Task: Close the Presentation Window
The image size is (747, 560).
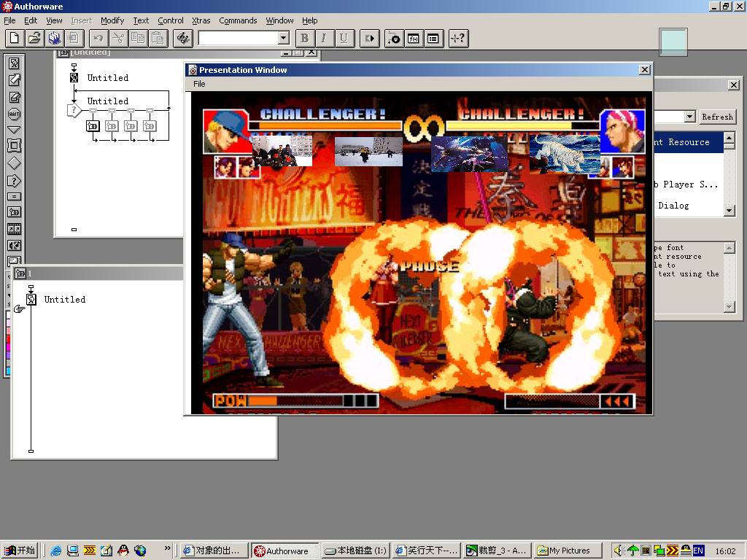Action: (645, 70)
